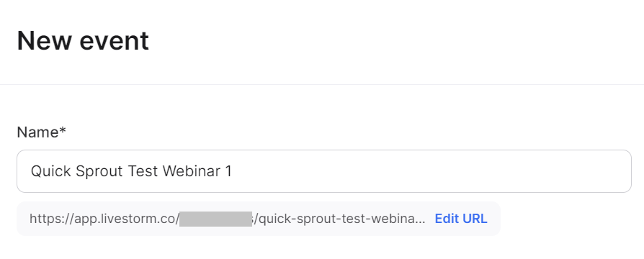Click the greyed-out redacted block in URL
Image resolution: width=644 pixels, height=259 pixels.
click(x=215, y=219)
